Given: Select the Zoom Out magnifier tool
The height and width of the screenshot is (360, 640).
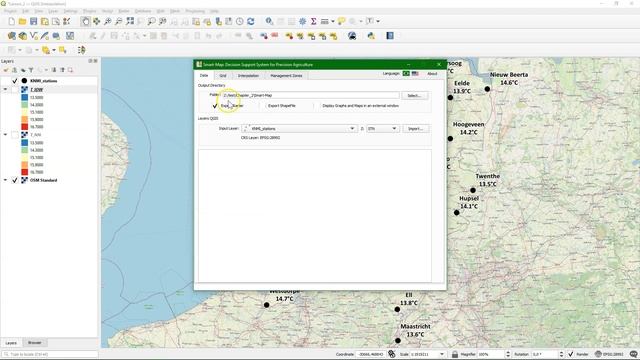Looking at the screenshot, I should [x=118, y=21].
